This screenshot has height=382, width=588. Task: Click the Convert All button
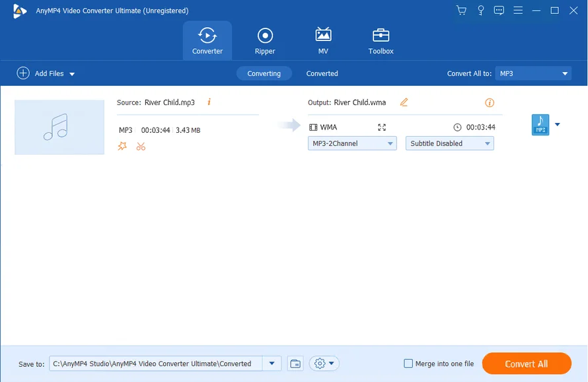527,363
